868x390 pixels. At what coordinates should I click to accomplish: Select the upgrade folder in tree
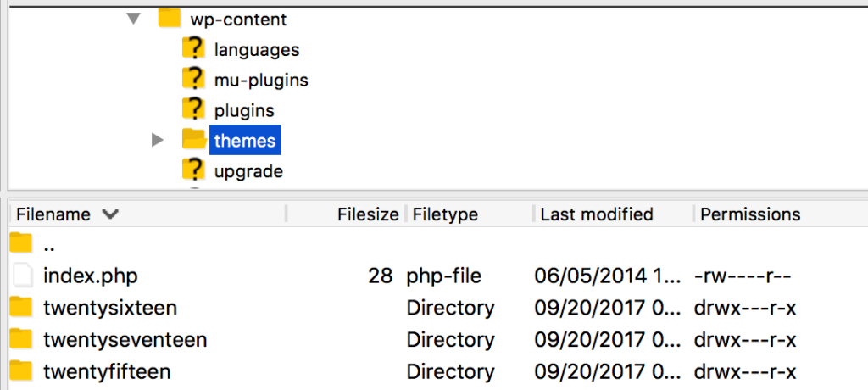[248, 171]
